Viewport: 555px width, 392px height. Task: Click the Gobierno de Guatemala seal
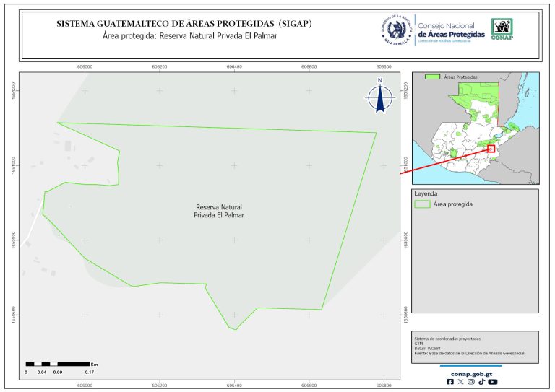[396, 30]
